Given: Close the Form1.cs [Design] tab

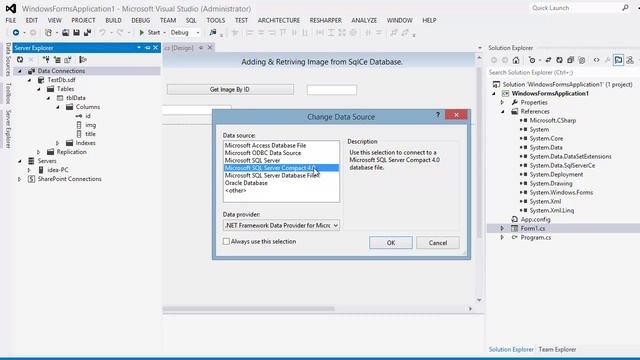Looking at the screenshot, I should click(210, 48).
